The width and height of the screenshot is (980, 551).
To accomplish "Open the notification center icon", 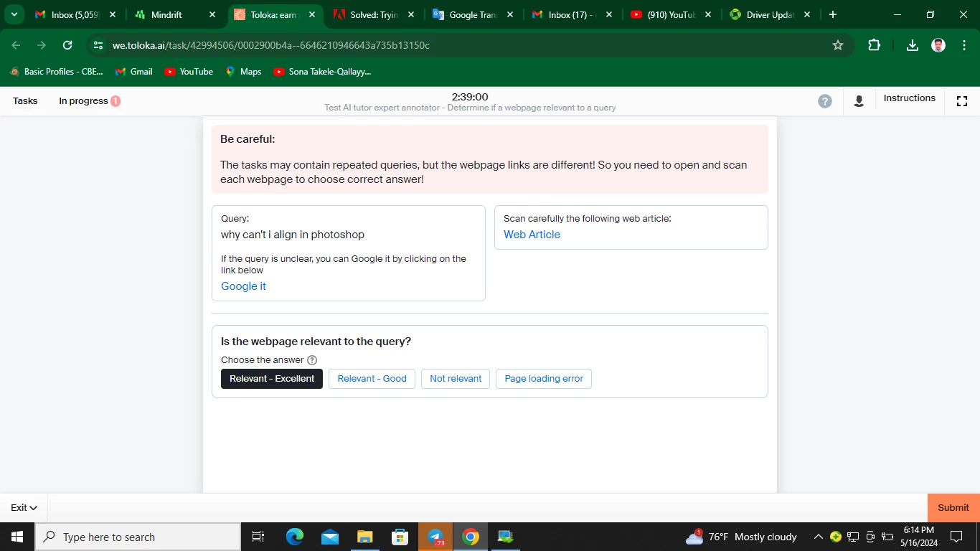I will point(956,537).
